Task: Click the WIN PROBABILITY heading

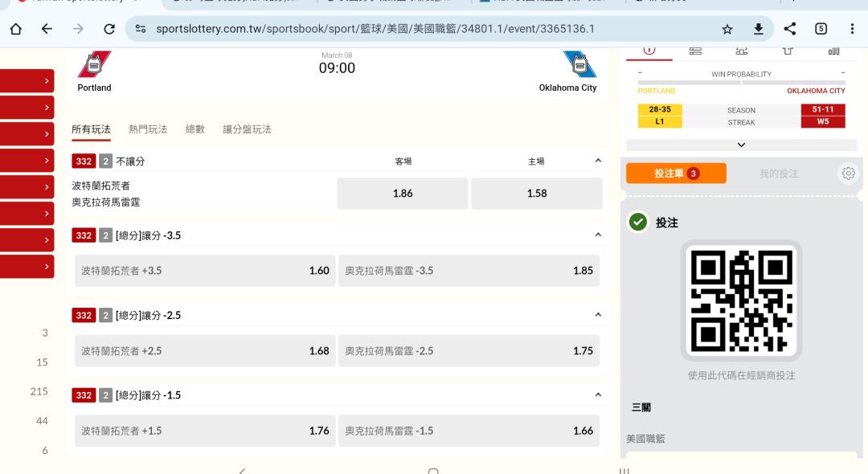Action: pos(741,74)
